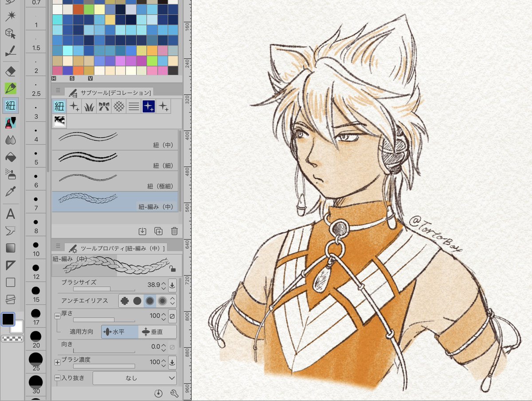Select the Text tool
532x401 pixels.
click(11, 214)
